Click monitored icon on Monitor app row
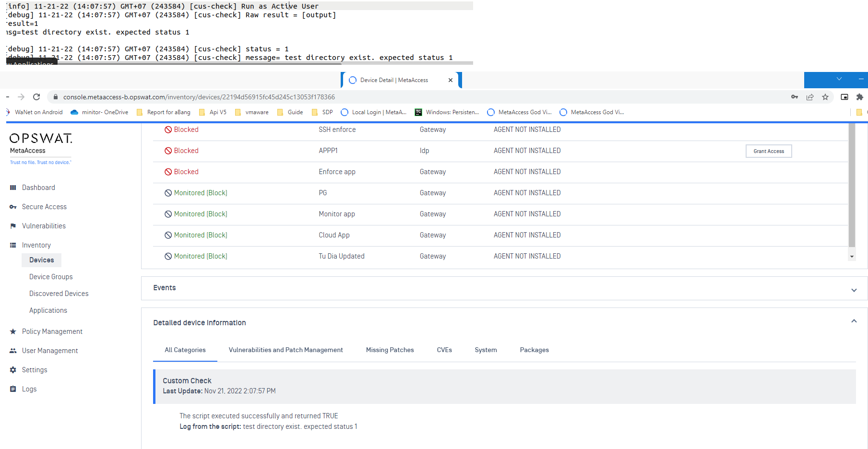This screenshot has height=449, width=868. (168, 214)
